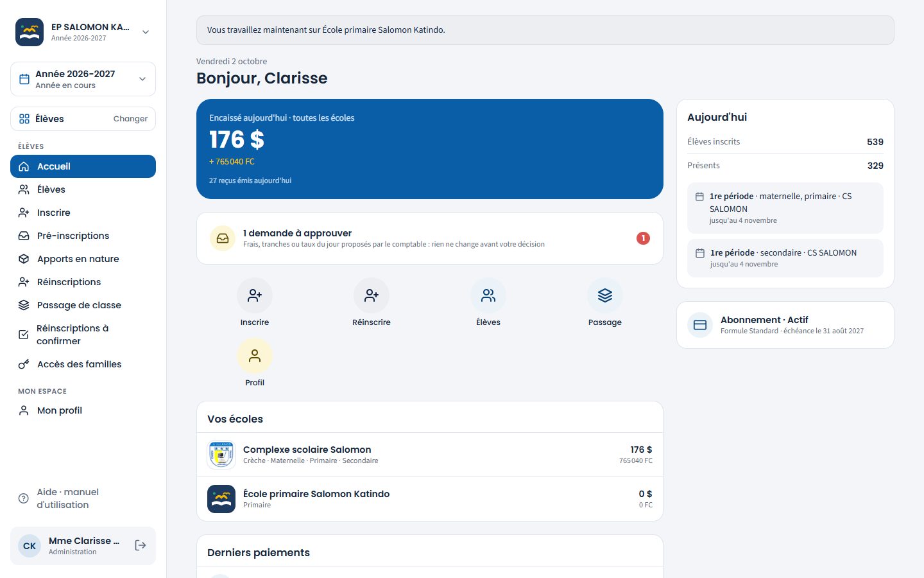924x578 pixels.
Task: Click the Élèves quick action icon
Action: click(488, 295)
